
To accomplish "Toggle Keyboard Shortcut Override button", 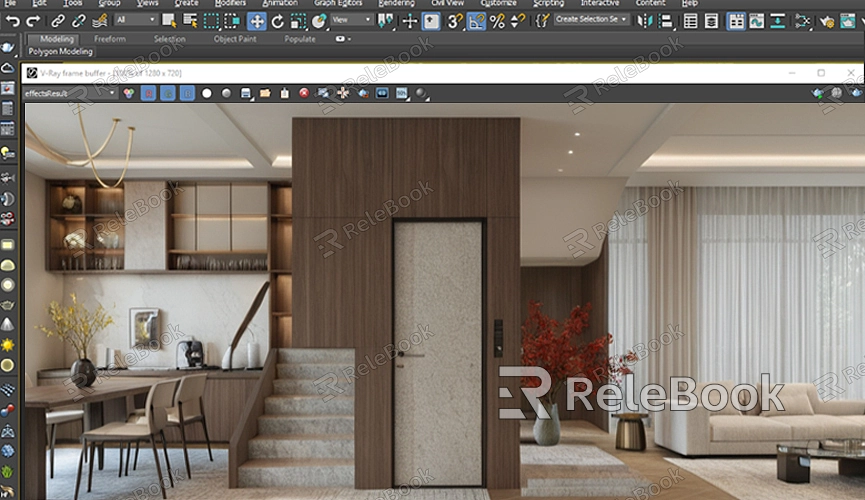I will coord(431,22).
